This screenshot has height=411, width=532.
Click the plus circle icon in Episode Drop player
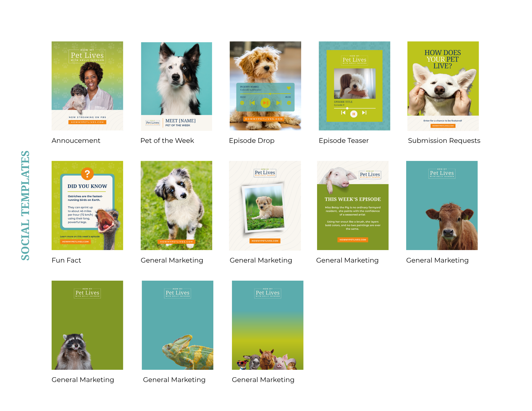click(x=289, y=103)
